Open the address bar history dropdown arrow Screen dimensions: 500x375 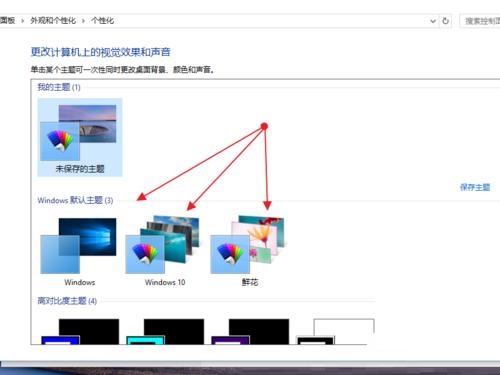coord(433,21)
